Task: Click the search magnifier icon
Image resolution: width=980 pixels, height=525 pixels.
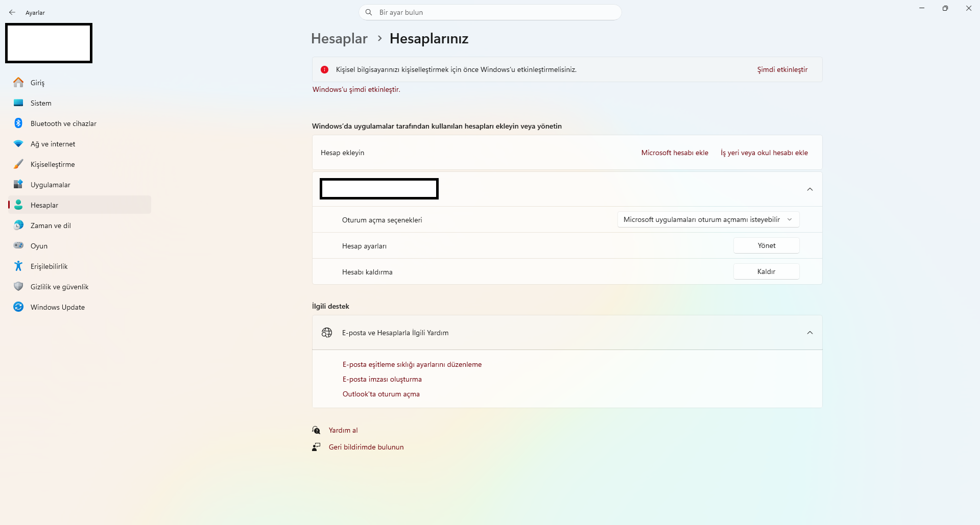Action: click(x=369, y=12)
